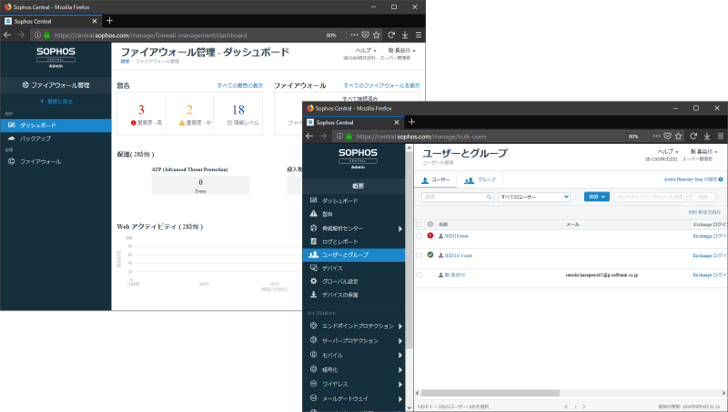Select Sophos Central browser tab in front window
Viewport: 728px width, 412px height.
coord(353,122)
